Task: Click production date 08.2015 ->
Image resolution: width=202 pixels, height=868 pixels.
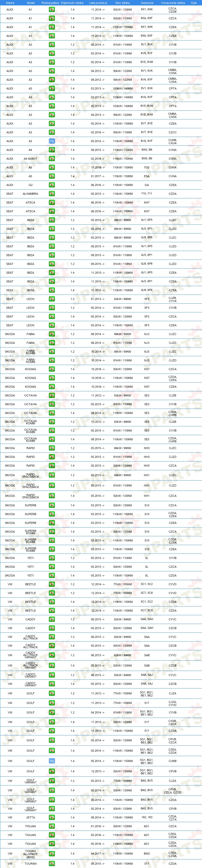Action: (x=97, y=150)
